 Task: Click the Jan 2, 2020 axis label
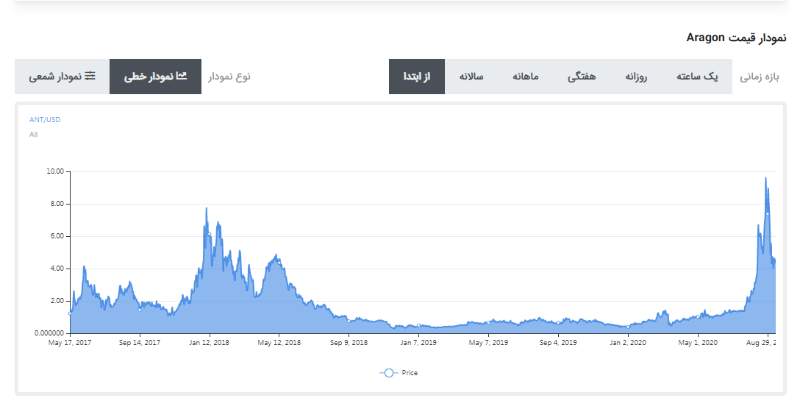tap(626, 343)
